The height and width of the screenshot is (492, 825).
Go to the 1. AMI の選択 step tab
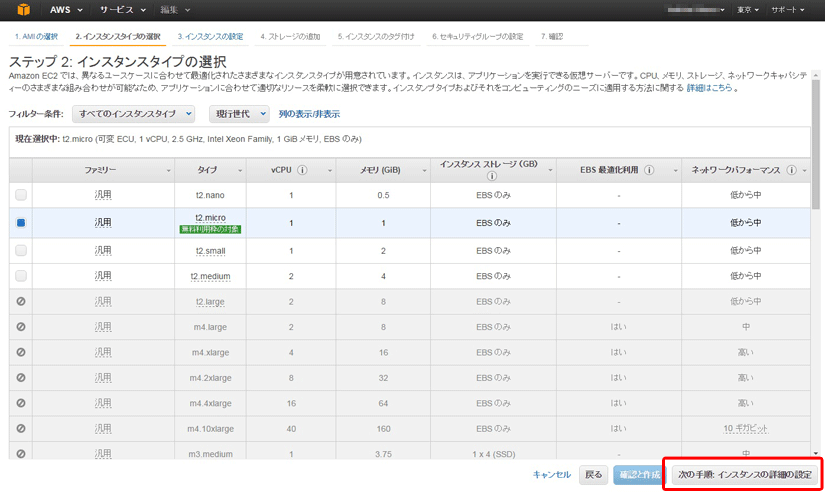[36, 36]
